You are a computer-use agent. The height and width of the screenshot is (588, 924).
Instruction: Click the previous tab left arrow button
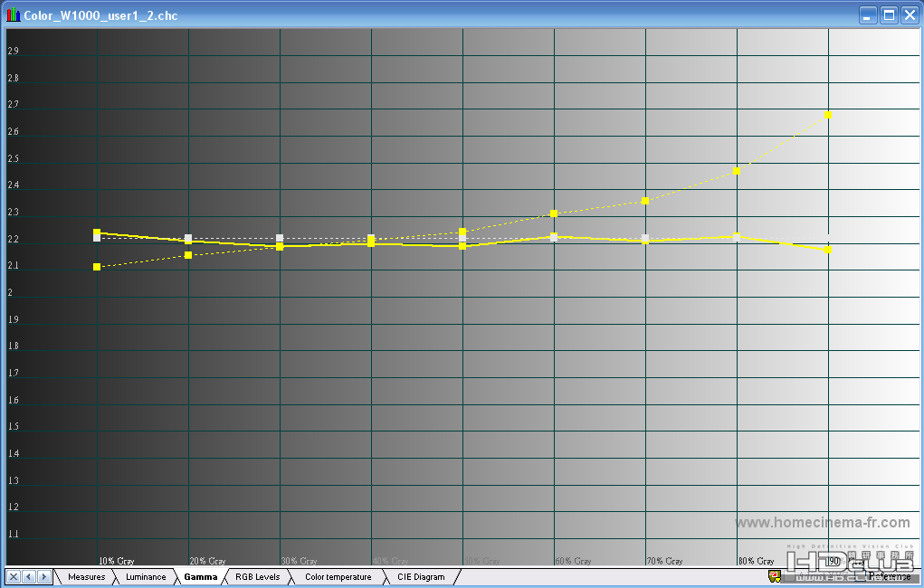tap(28, 577)
